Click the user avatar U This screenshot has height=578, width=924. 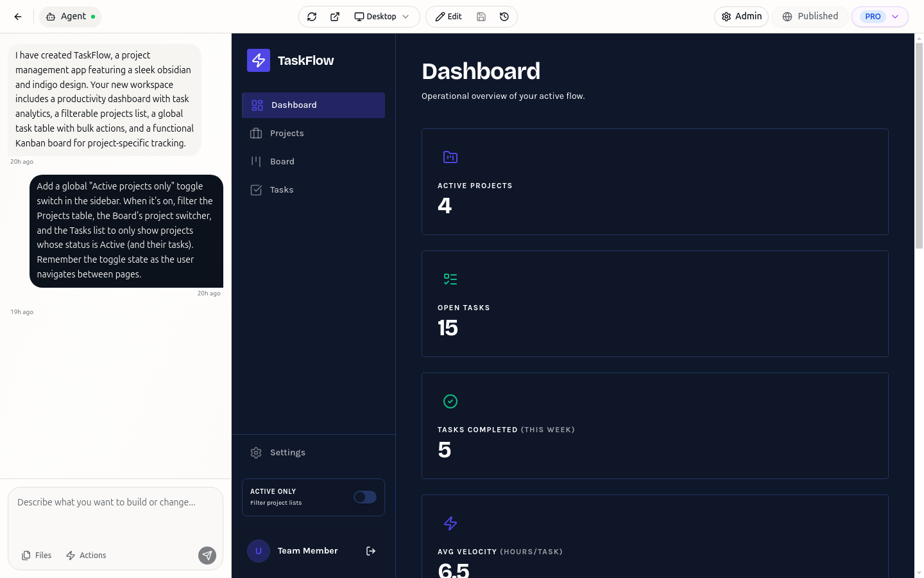tap(259, 551)
